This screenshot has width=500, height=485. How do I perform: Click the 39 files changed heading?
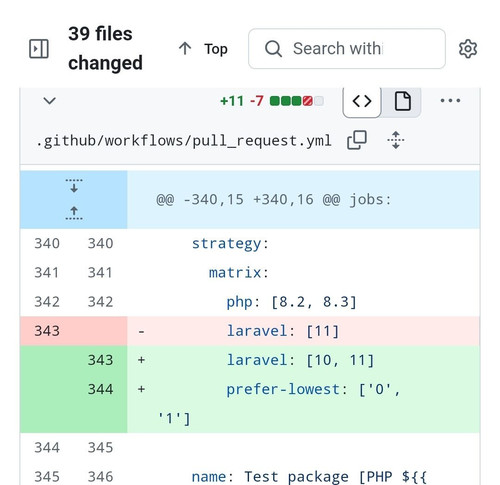point(105,48)
